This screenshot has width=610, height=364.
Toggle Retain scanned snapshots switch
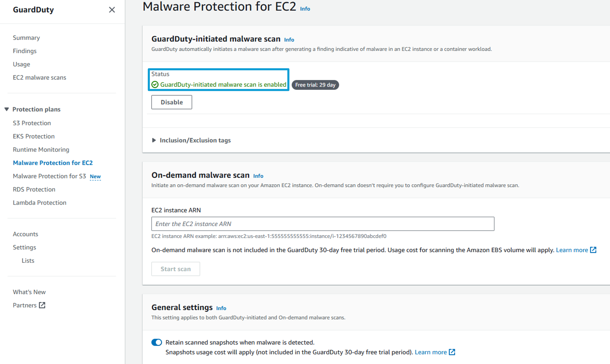click(157, 342)
